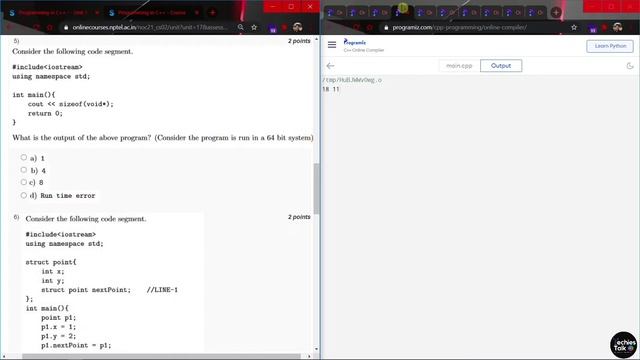Click the programiz.com address bar URL
The image size is (640, 360).
(x=460, y=27)
